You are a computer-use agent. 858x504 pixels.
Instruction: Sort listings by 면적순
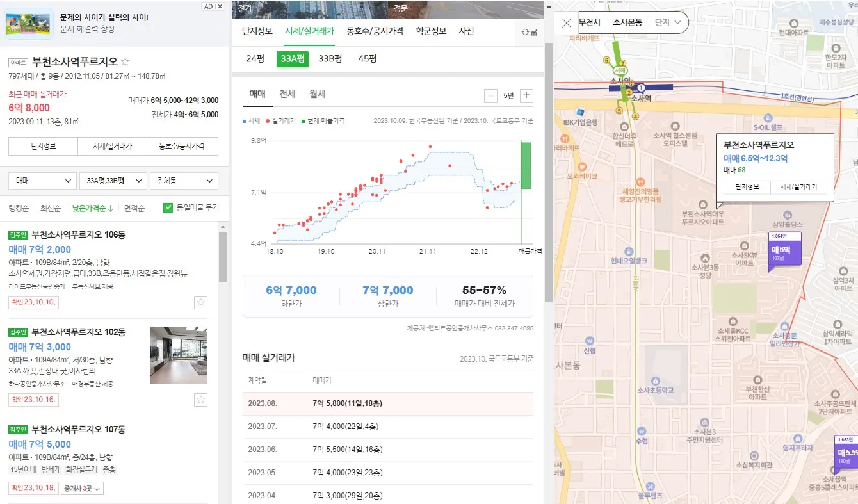pyautogui.click(x=134, y=208)
